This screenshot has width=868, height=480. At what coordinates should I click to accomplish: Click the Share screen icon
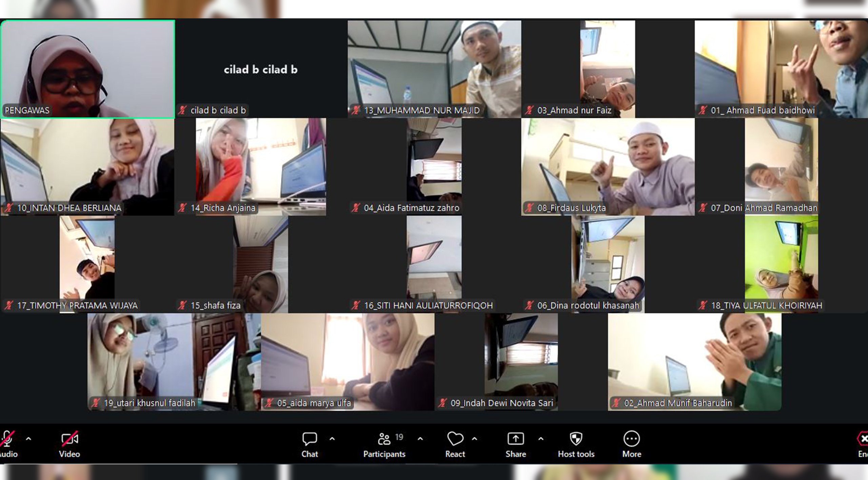(515, 439)
